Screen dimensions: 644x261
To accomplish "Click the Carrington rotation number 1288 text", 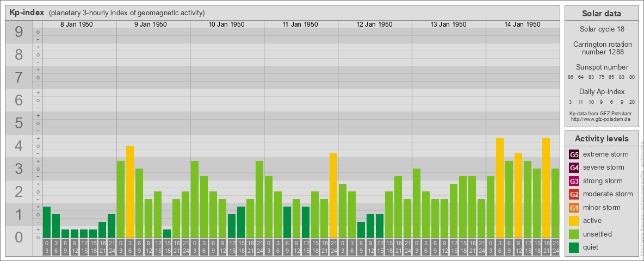I will pyautogui.click(x=601, y=48).
